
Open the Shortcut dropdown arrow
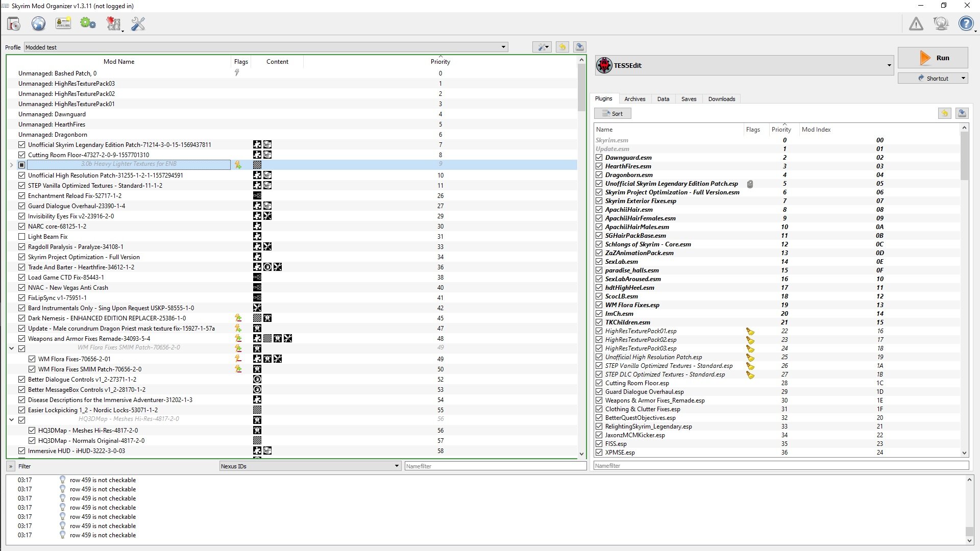tap(963, 78)
